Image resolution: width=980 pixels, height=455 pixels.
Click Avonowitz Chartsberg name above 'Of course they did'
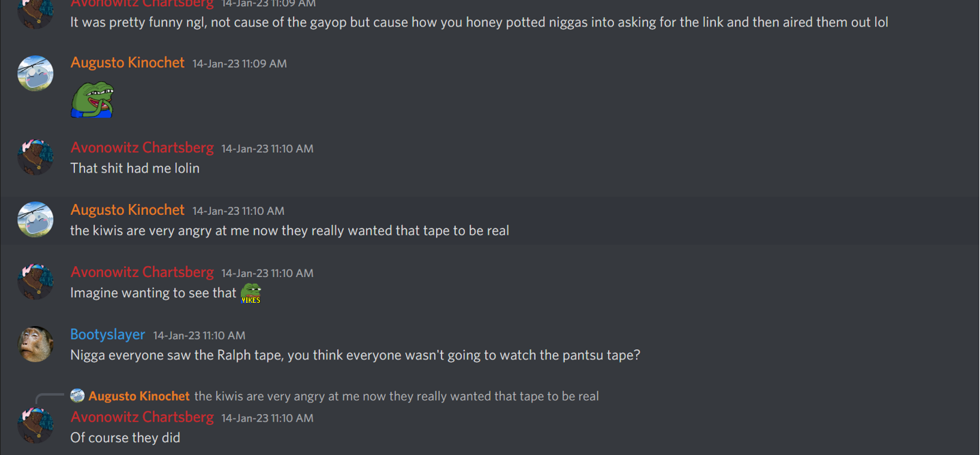[x=142, y=417]
